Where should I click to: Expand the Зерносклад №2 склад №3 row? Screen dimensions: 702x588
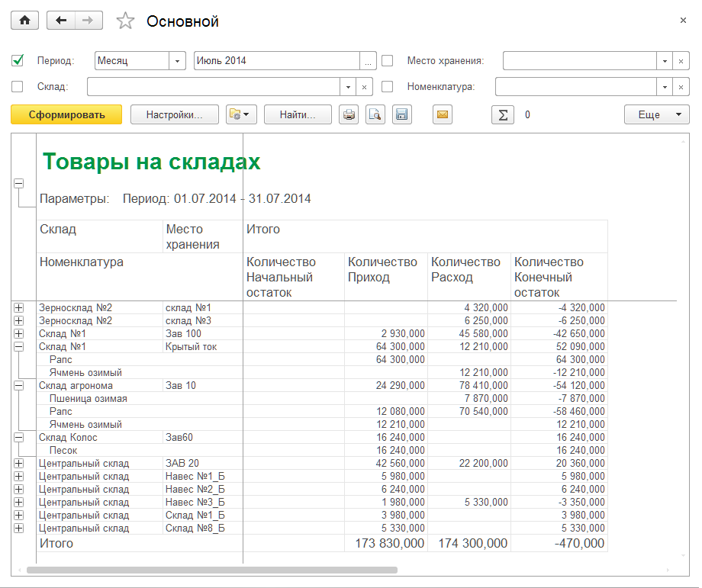coord(19,321)
